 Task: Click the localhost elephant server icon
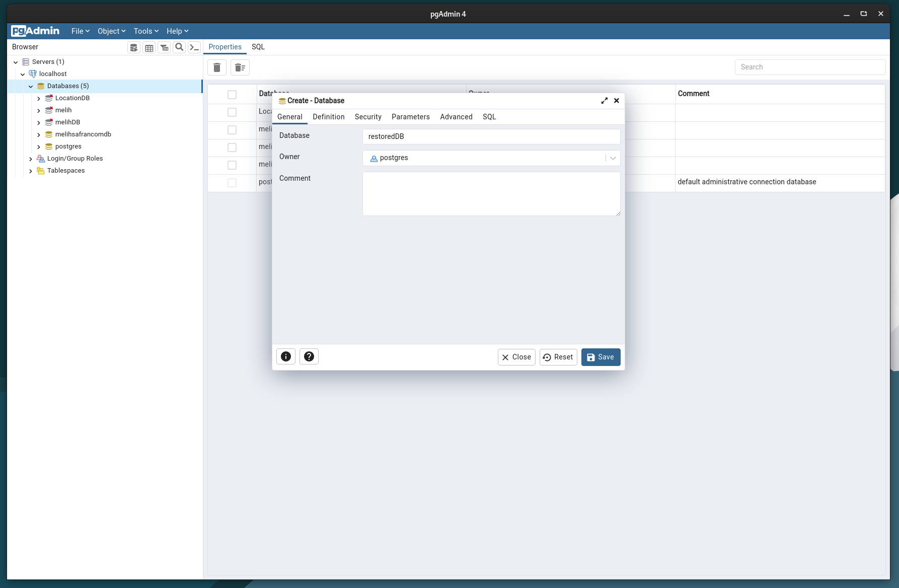click(33, 74)
